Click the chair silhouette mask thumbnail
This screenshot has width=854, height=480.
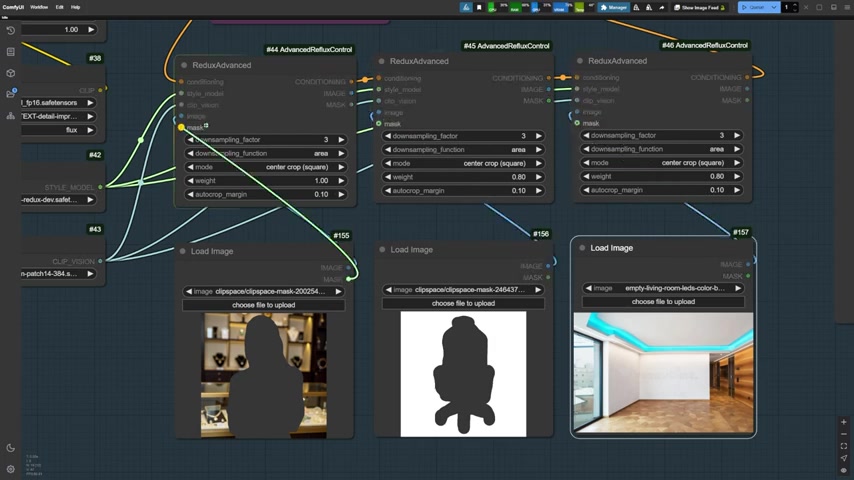point(463,374)
